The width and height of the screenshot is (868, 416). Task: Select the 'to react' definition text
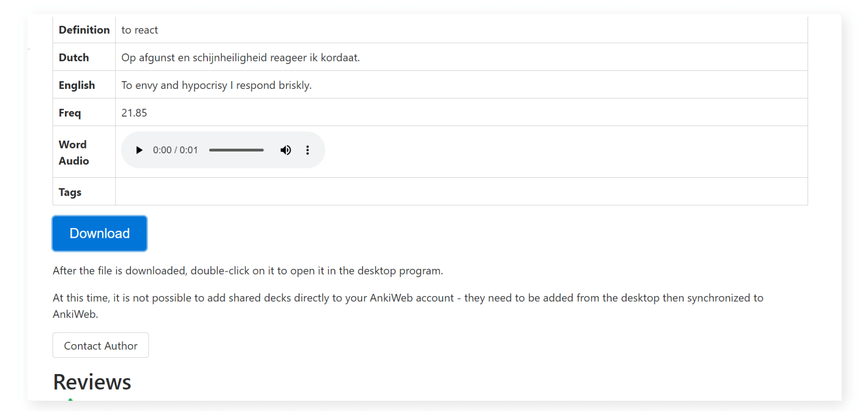pyautogui.click(x=139, y=30)
